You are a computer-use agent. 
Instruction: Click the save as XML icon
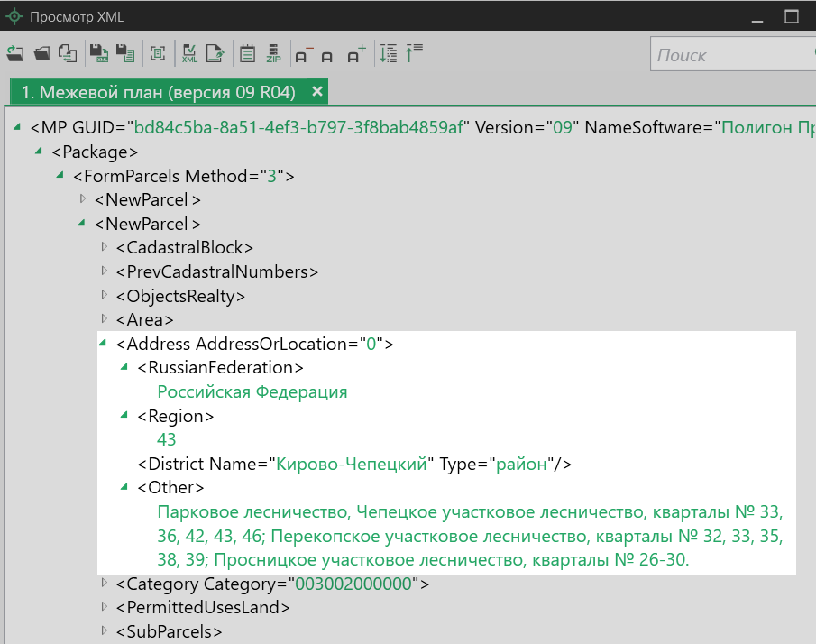(98, 54)
